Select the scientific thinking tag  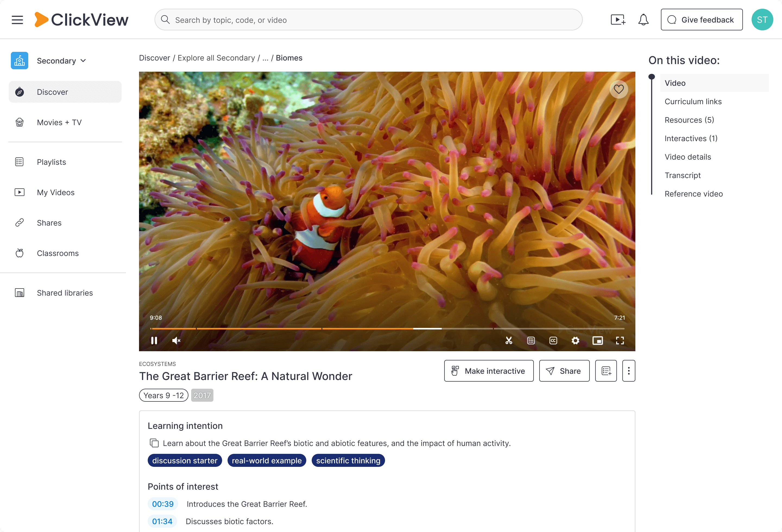pyautogui.click(x=348, y=460)
